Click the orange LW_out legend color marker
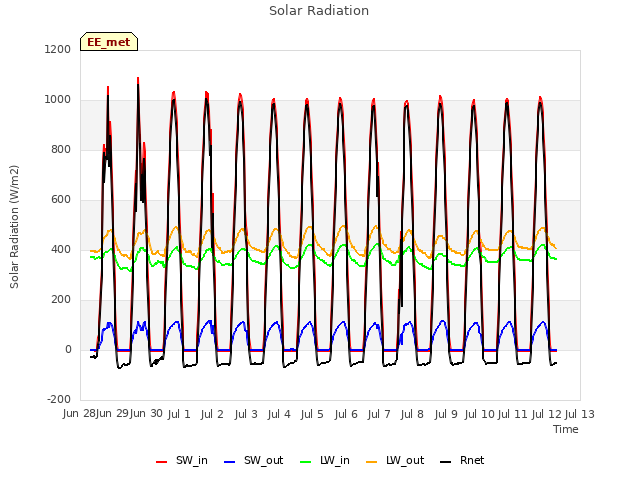The image size is (640, 480). [x=372, y=462]
